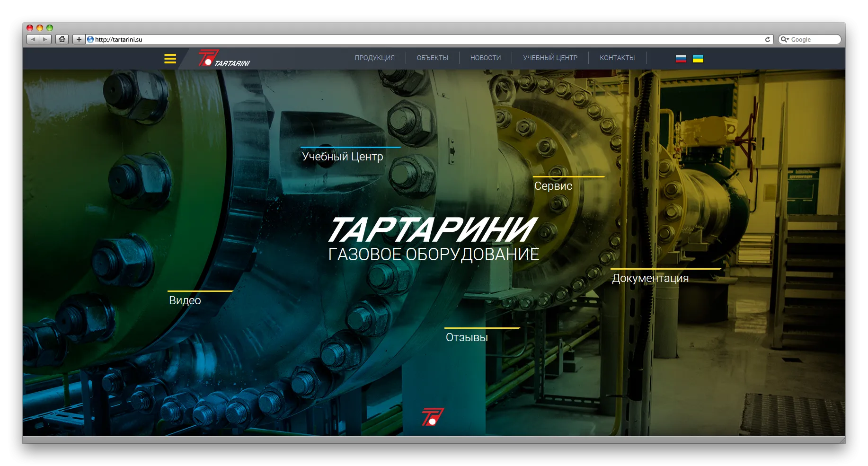Switch language via Ukrainian flag
The height and width of the screenshot is (466, 868).
(x=698, y=59)
